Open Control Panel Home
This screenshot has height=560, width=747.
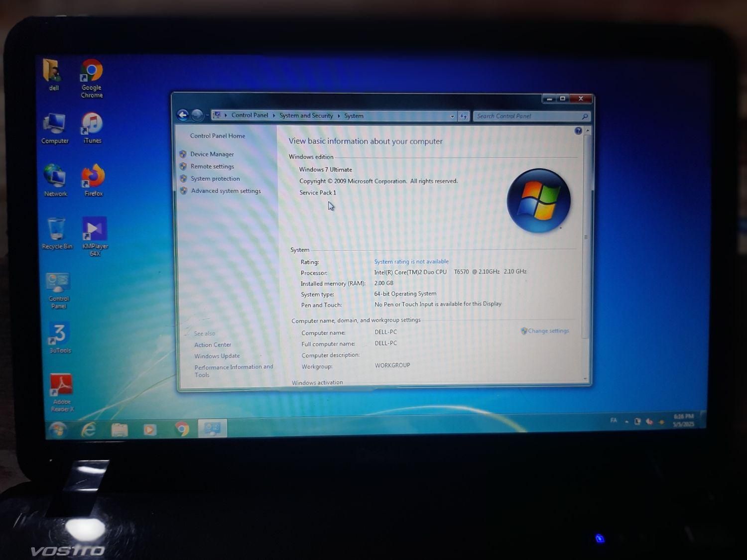point(218,136)
